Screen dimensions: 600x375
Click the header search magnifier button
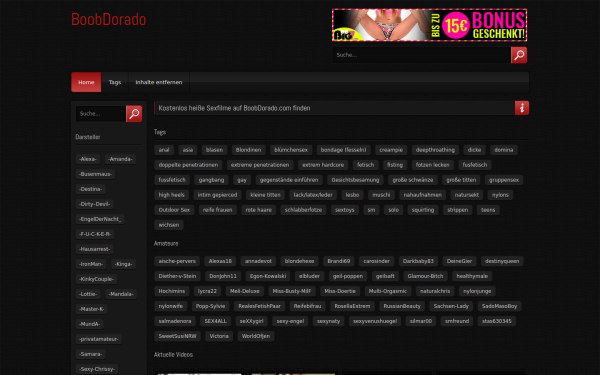pos(519,55)
